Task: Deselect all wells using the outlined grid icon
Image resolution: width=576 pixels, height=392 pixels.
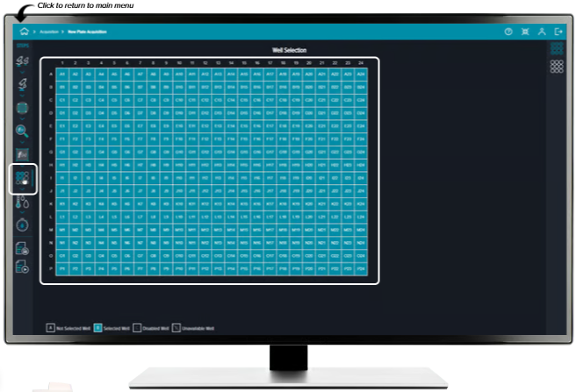Action: [x=557, y=67]
